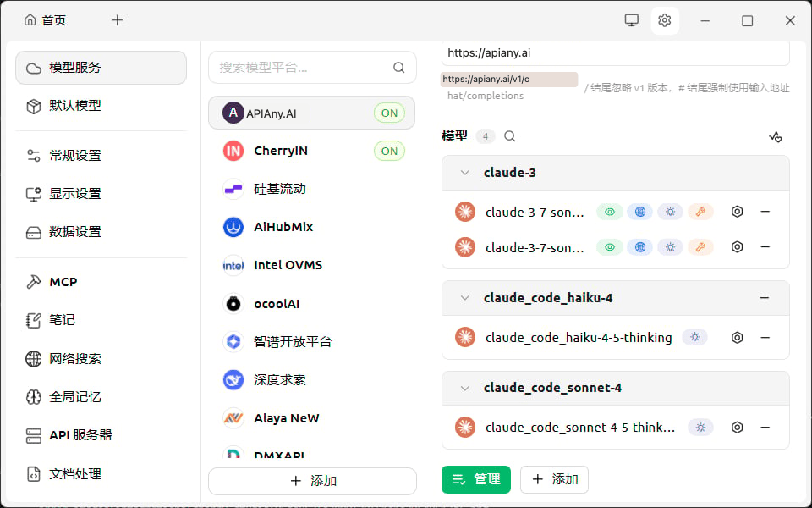Click reasoning badge on claude_code_sonnet-4-5-think…
812x508 pixels.
700,427
